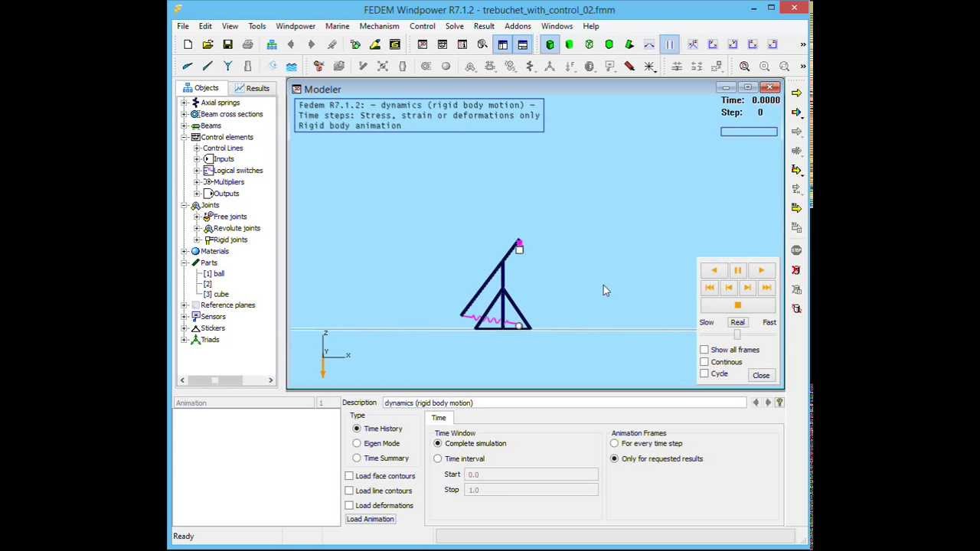Viewport: 980px width, 551px height.
Task: Stop the animation with square button
Action: coord(737,305)
